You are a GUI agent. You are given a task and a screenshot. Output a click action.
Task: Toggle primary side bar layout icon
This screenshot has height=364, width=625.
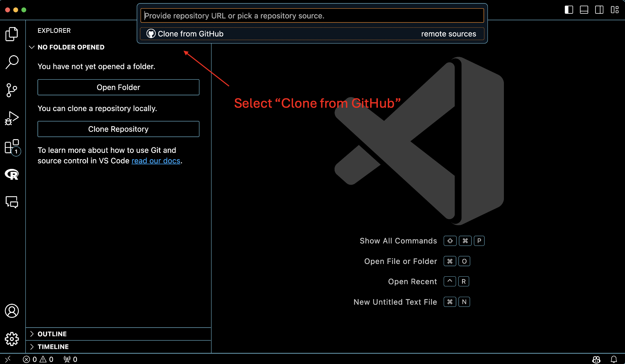click(x=569, y=10)
